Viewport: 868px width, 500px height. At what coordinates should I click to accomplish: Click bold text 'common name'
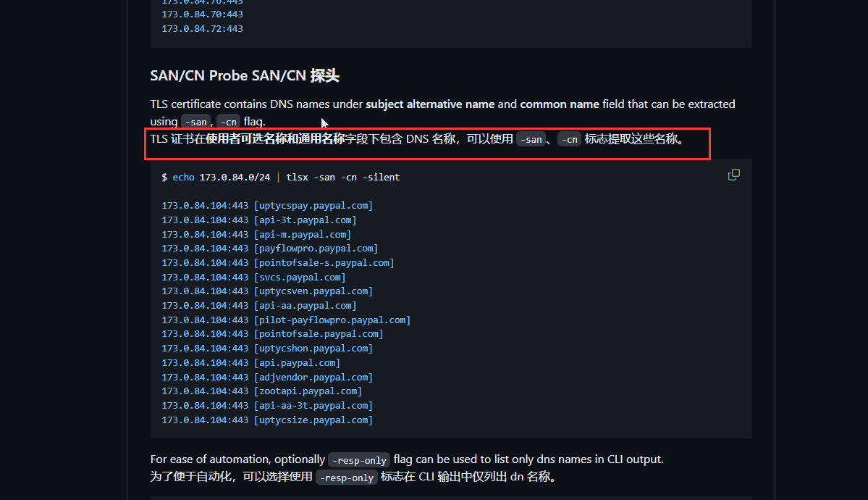[x=559, y=104]
